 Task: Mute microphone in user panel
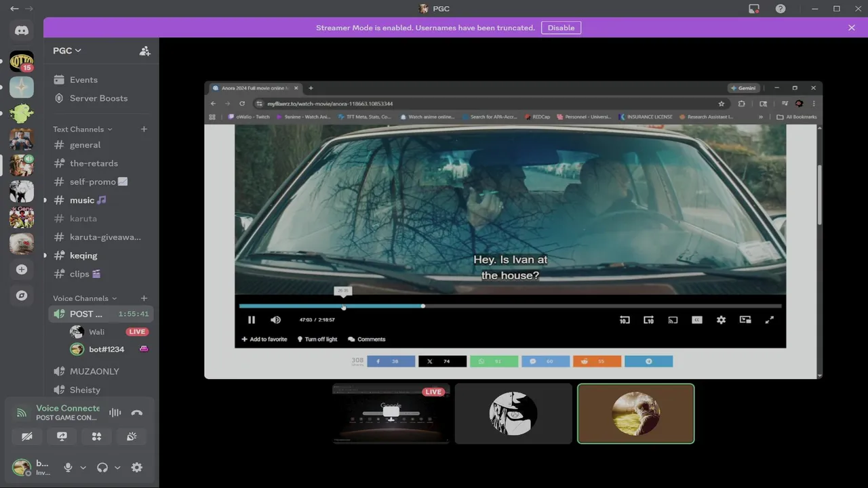coord(68,468)
